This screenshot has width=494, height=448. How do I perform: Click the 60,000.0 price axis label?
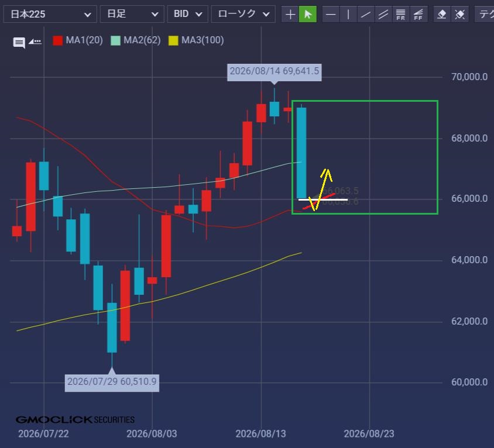point(469,382)
